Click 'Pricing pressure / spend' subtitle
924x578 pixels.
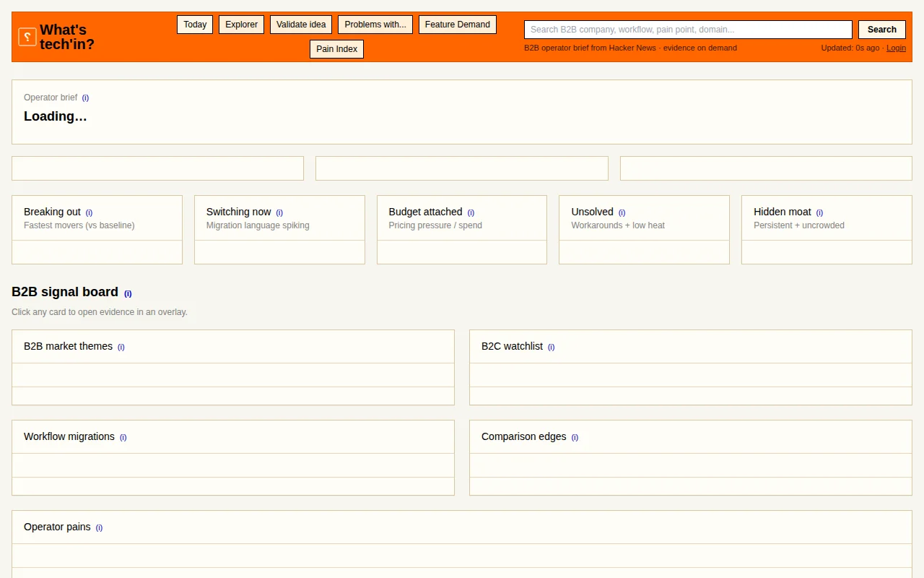point(435,225)
